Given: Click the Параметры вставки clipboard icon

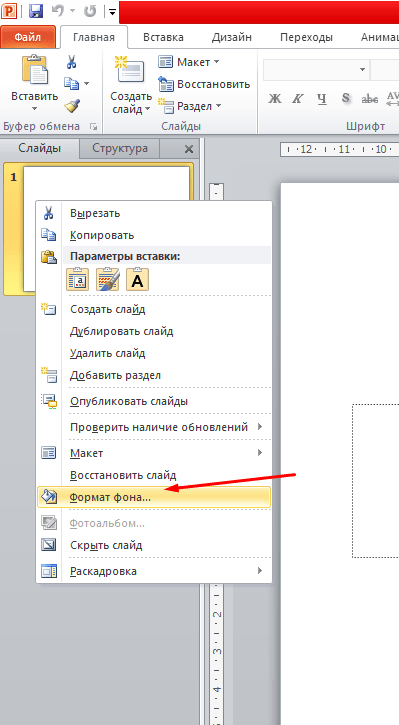Looking at the screenshot, I should tap(49, 257).
